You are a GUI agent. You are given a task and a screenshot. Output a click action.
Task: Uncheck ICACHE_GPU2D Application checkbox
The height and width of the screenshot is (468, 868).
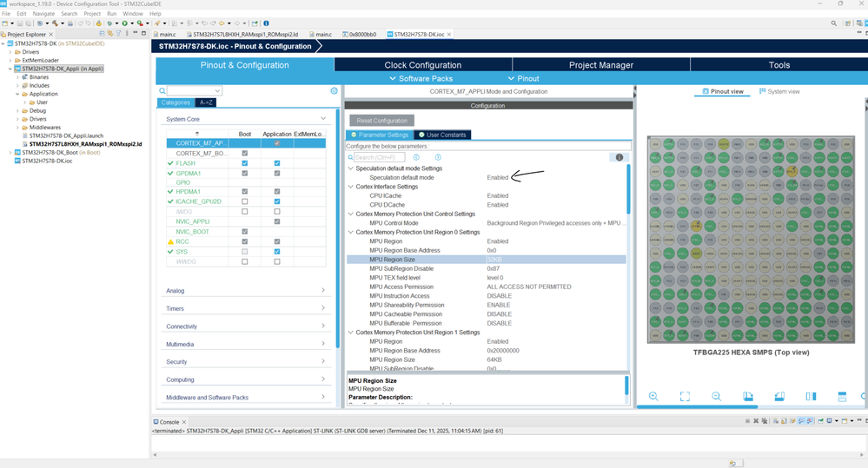point(277,201)
